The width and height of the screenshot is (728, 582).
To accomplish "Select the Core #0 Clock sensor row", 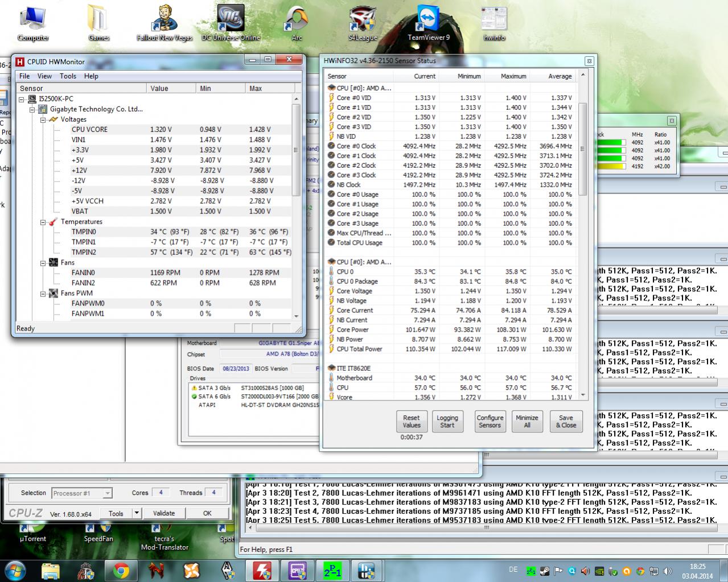I will (x=451, y=146).
